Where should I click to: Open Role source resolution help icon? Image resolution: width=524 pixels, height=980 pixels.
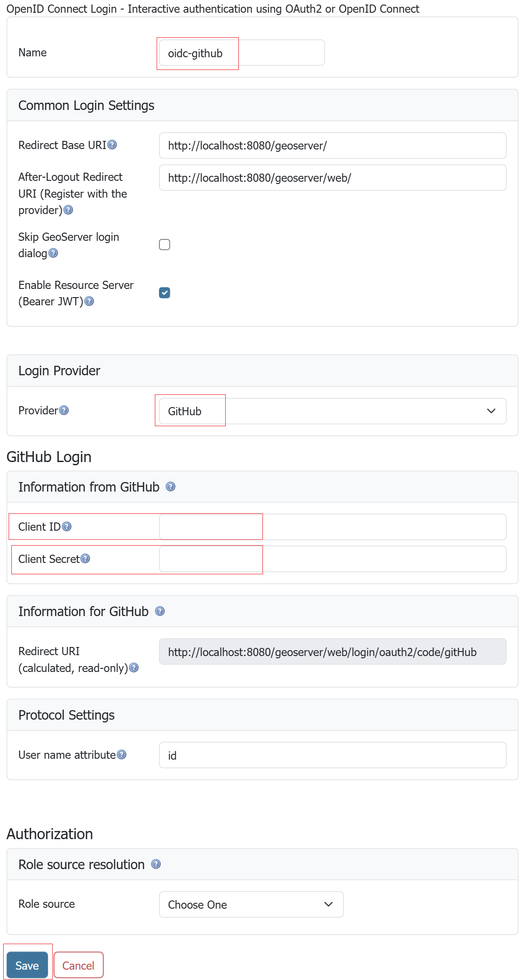pyautogui.click(x=156, y=864)
